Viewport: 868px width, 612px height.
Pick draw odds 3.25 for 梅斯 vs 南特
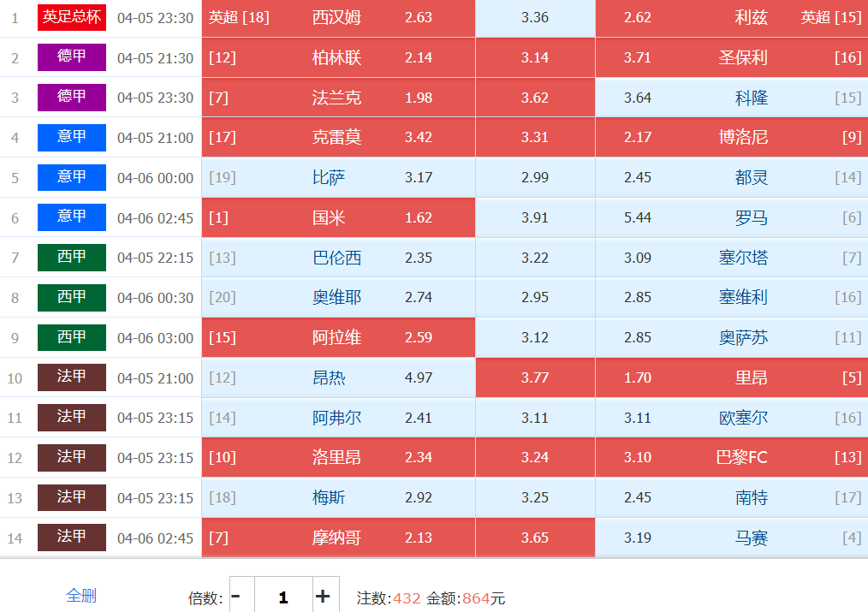tap(535, 497)
